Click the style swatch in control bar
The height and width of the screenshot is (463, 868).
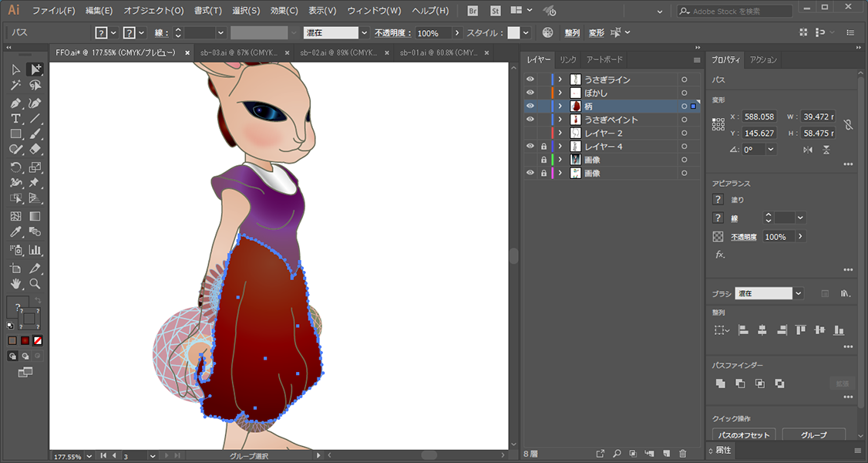513,32
